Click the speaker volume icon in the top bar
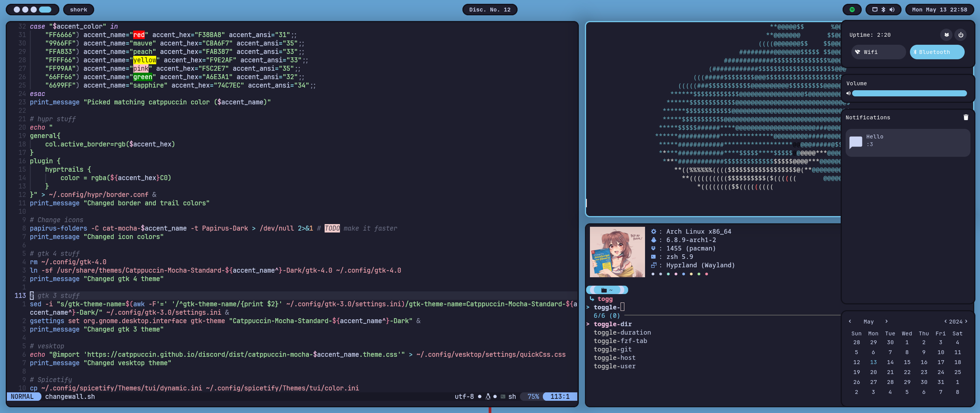The image size is (980, 413). [892, 10]
